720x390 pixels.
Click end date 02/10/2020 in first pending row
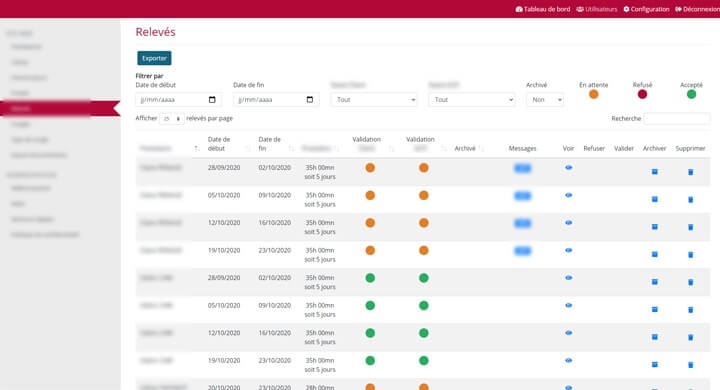[275, 168]
